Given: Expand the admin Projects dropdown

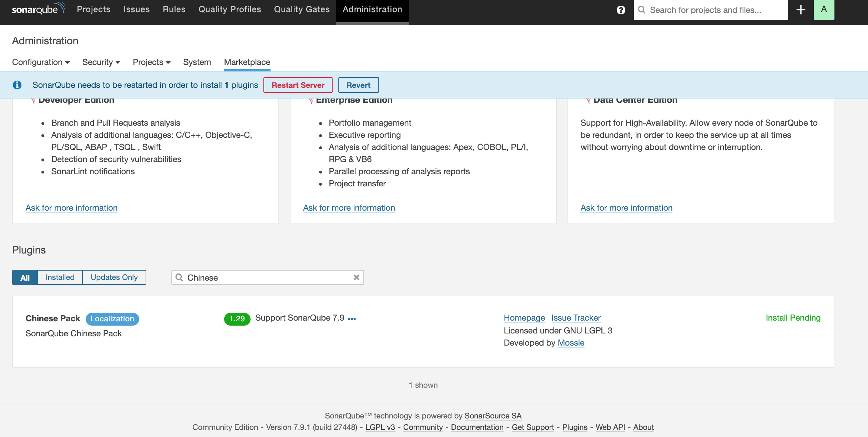Looking at the screenshot, I should click(x=151, y=62).
